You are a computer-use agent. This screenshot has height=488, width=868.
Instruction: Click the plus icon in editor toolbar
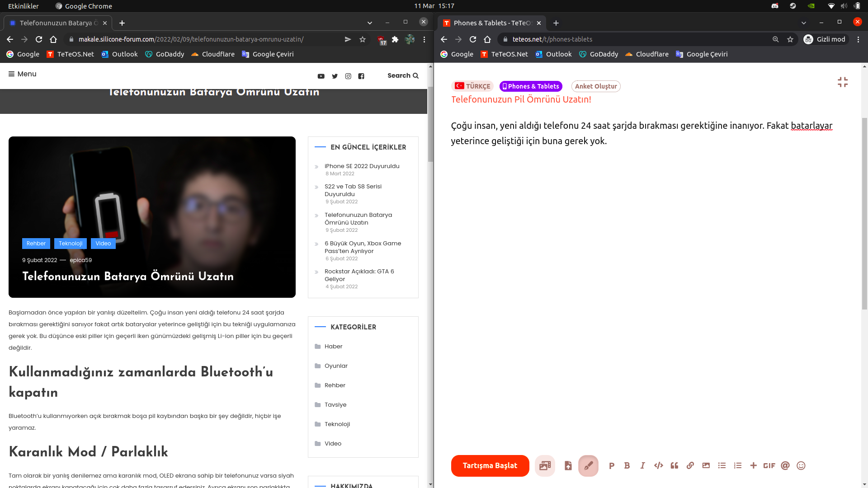[754, 465]
